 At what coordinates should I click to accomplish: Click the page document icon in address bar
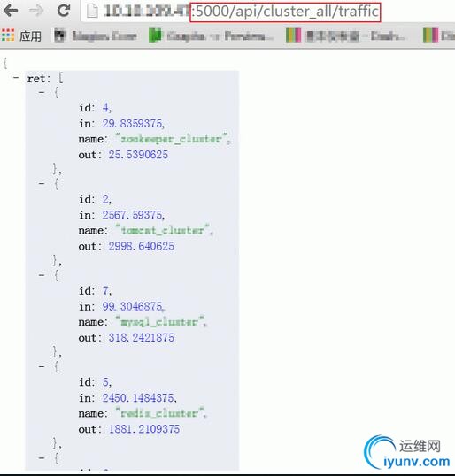(x=92, y=12)
